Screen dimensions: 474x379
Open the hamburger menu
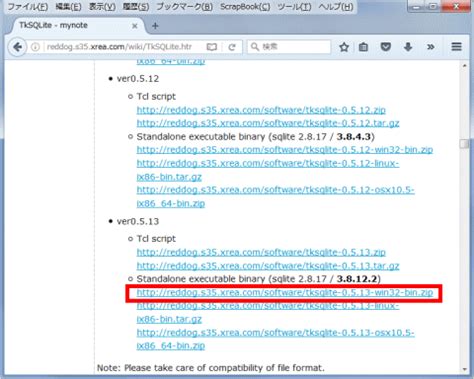point(456,47)
